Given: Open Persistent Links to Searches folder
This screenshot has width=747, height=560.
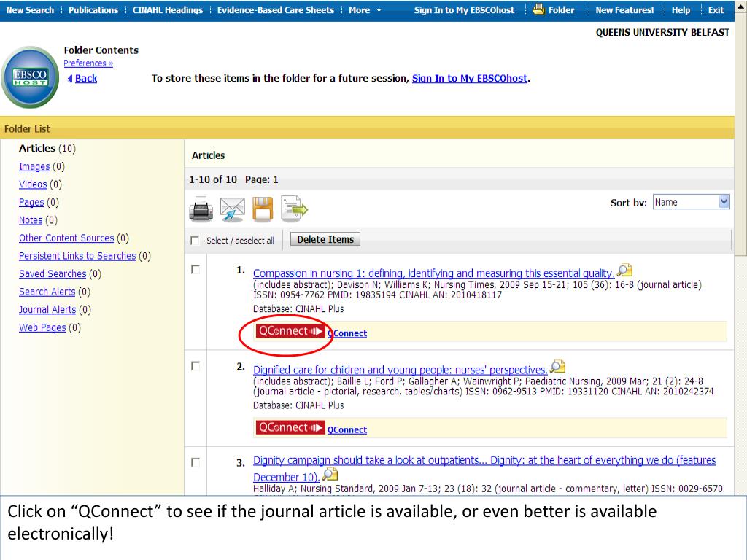Looking at the screenshot, I should click(77, 256).
